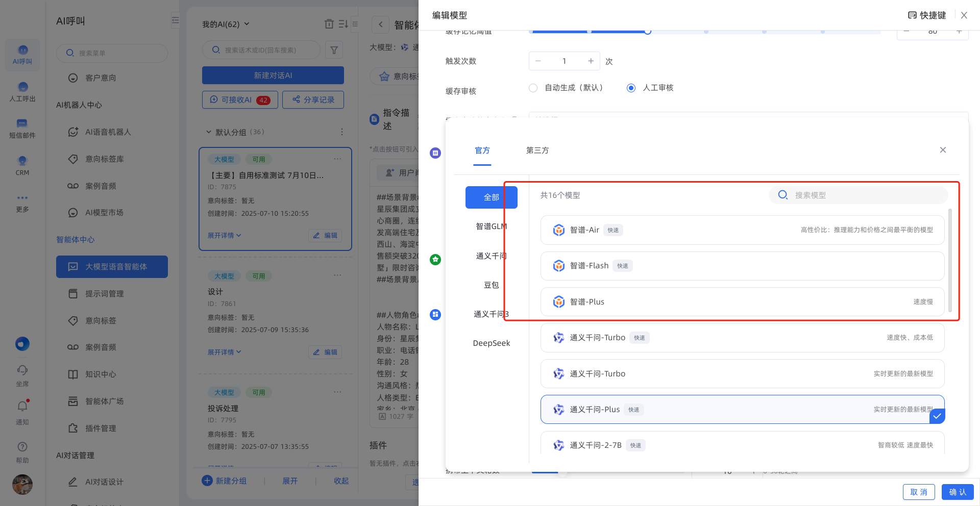Select 豆包 model category

[492, 285]
